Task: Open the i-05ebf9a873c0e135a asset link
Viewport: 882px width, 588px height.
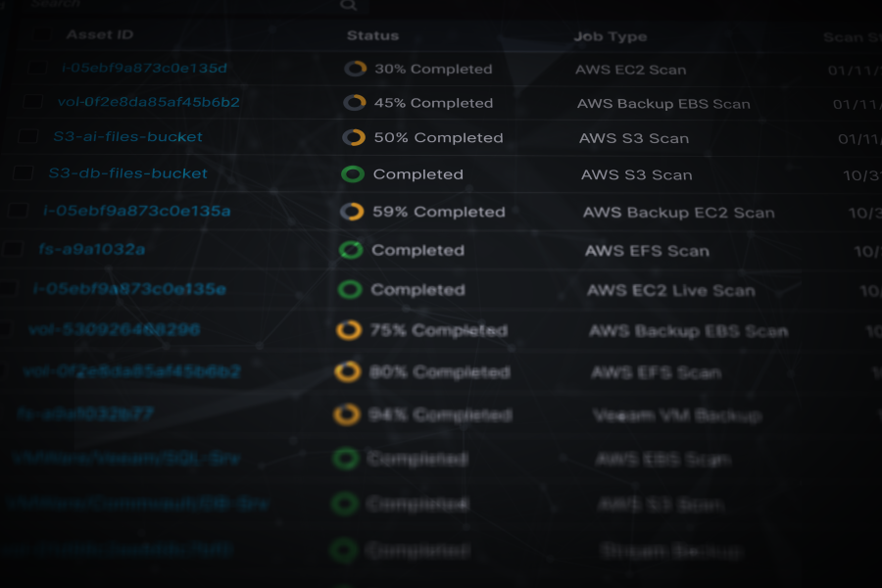Action: coord(137,210)
